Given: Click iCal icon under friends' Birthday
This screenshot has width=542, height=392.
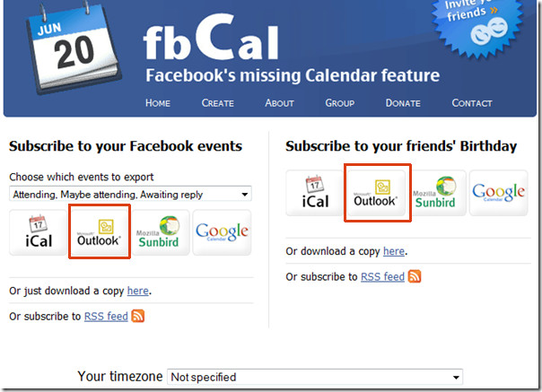Looking at the screenshot, I should (x=315, y=193).
